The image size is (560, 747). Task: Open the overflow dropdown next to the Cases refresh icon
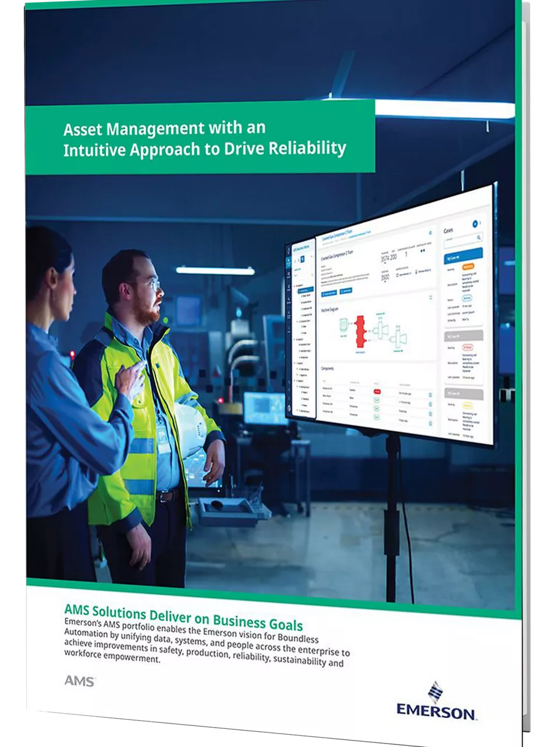(x=480, y=224)
